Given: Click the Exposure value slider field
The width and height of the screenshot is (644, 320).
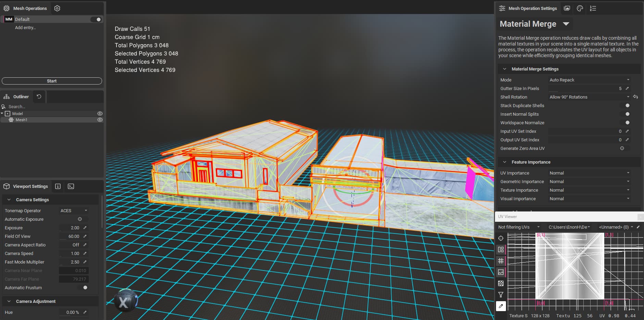Looking at the screenshot, I should pyautogui.click(x=71, y=228).
